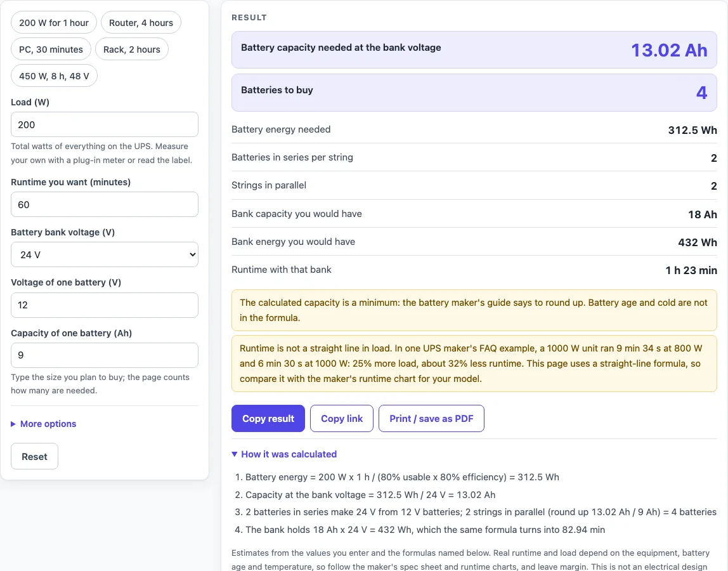Click the 1 h 23 min runtime value

[691, 270]
